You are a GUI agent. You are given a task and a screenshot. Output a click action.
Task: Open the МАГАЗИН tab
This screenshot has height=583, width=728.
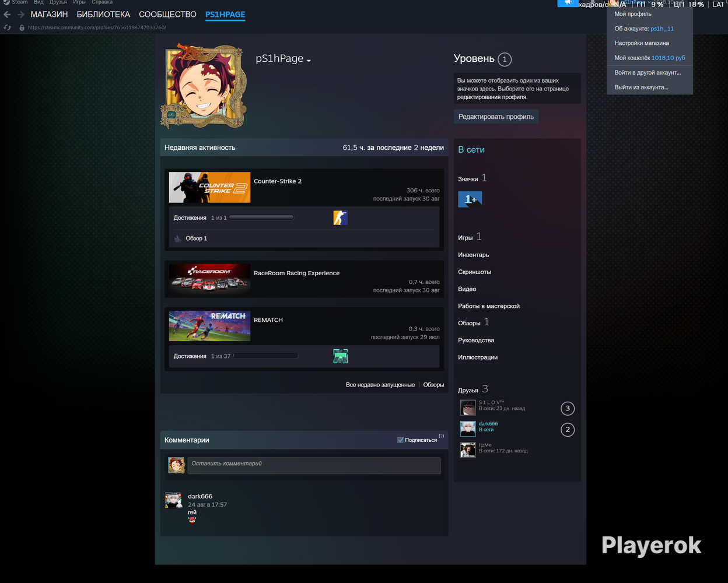tap(49, 14)
